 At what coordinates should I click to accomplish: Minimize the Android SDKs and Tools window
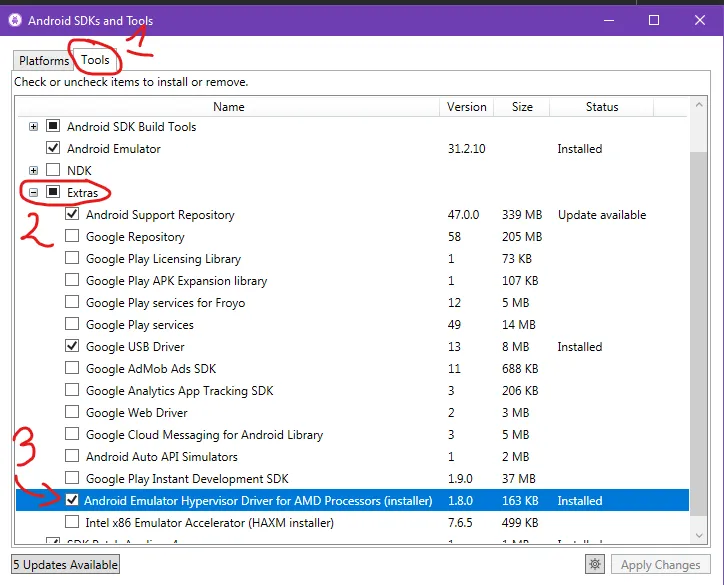point(609,20)
